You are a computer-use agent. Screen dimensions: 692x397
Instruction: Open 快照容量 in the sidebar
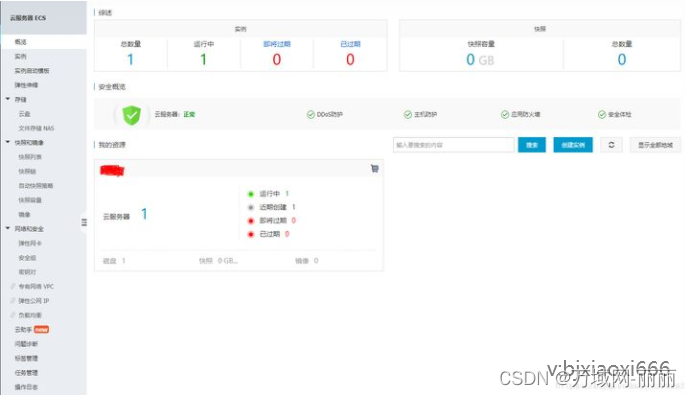(x=30, y=200)
